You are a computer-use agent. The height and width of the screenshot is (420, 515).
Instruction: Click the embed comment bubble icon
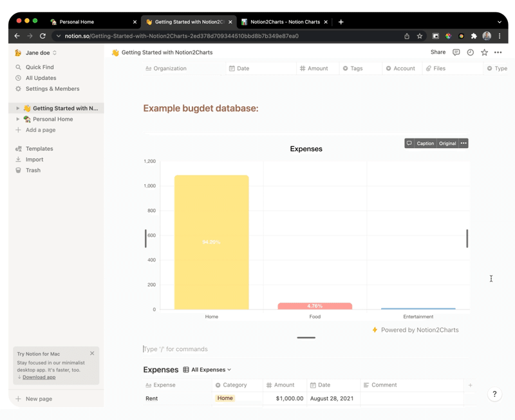[x=409, y=143]
